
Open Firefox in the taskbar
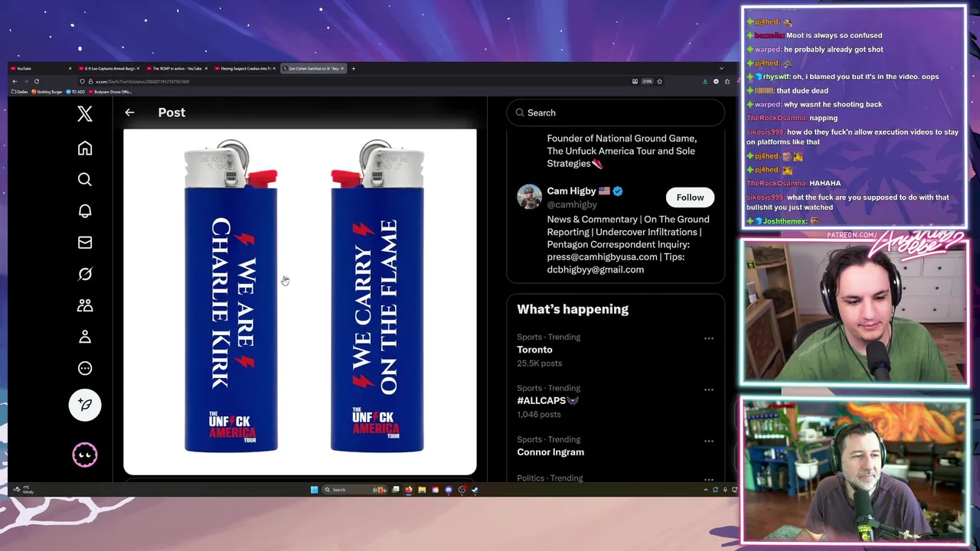(409, 490)
